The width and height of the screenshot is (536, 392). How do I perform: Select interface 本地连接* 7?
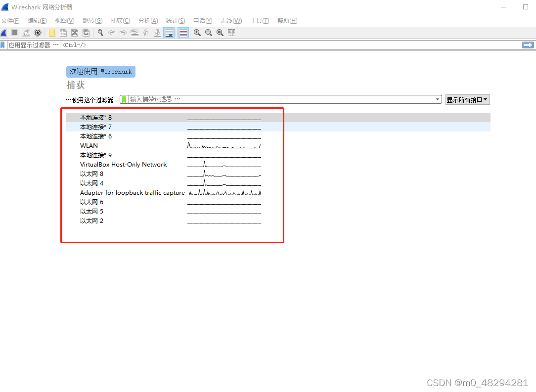point(278,127)
